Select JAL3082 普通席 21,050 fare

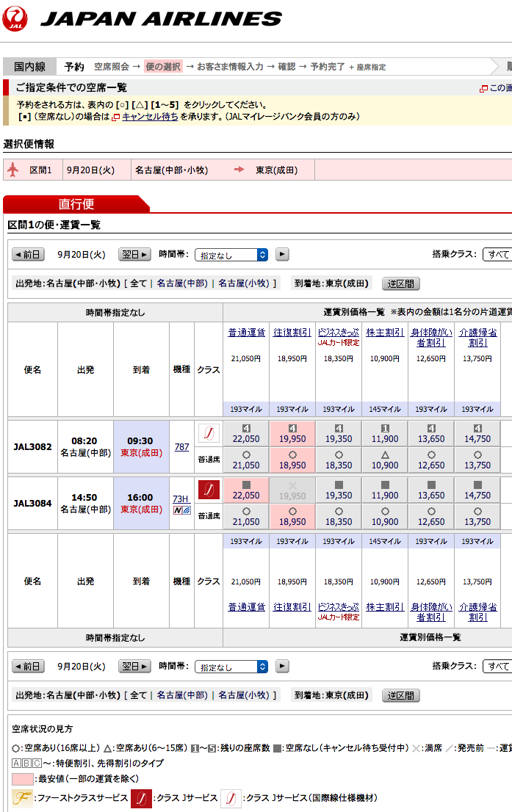tap(246, 460)
